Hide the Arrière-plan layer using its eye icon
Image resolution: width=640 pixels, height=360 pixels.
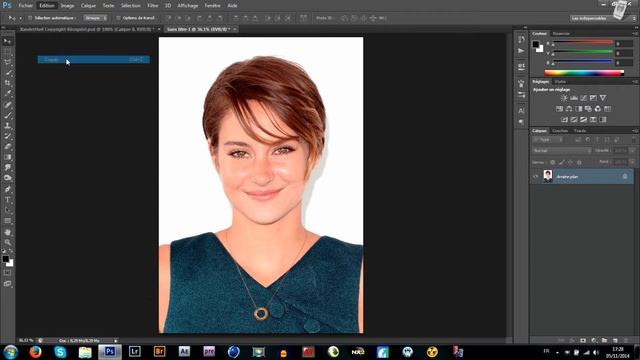tap(536, 176)
